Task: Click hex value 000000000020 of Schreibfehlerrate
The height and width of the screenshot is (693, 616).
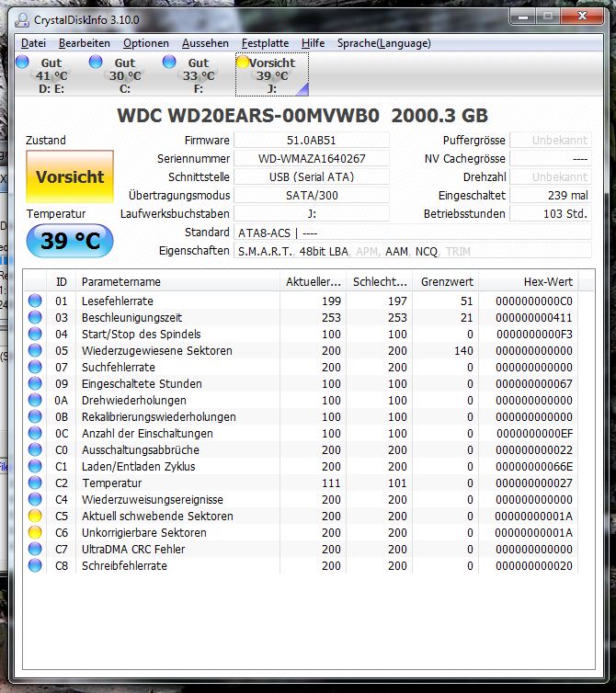Action: point(534,566)
